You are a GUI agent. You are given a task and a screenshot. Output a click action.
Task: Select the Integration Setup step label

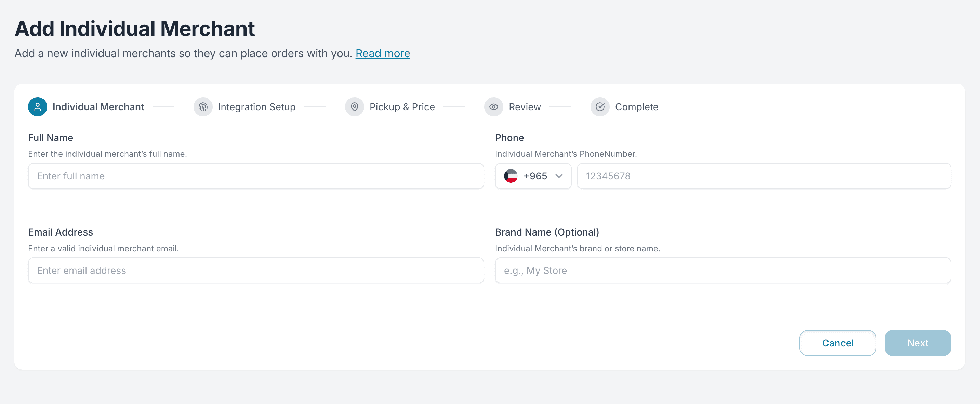(x=256, y=107)
